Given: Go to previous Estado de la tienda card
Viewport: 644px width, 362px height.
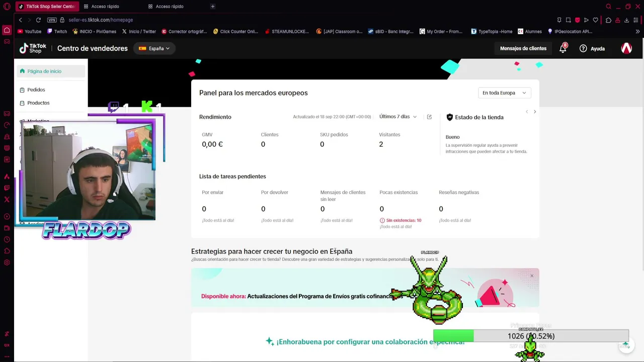Looking at the screenshot, I should 527,112.
